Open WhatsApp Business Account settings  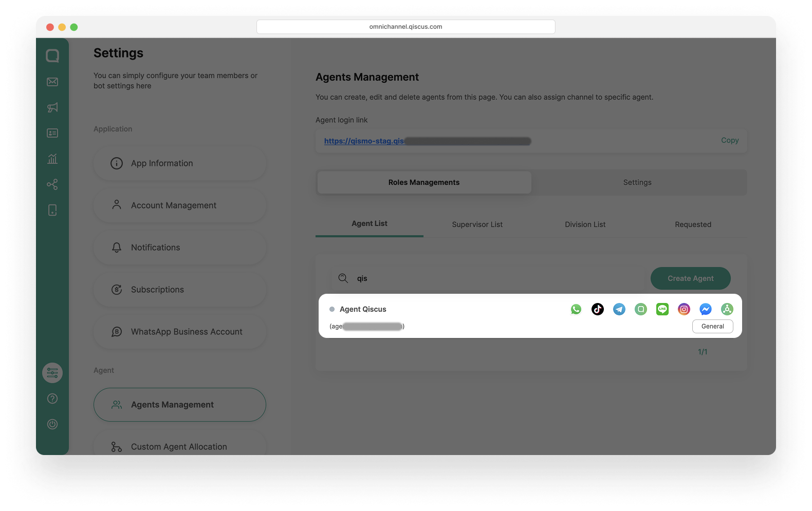[x=180, y=332]
